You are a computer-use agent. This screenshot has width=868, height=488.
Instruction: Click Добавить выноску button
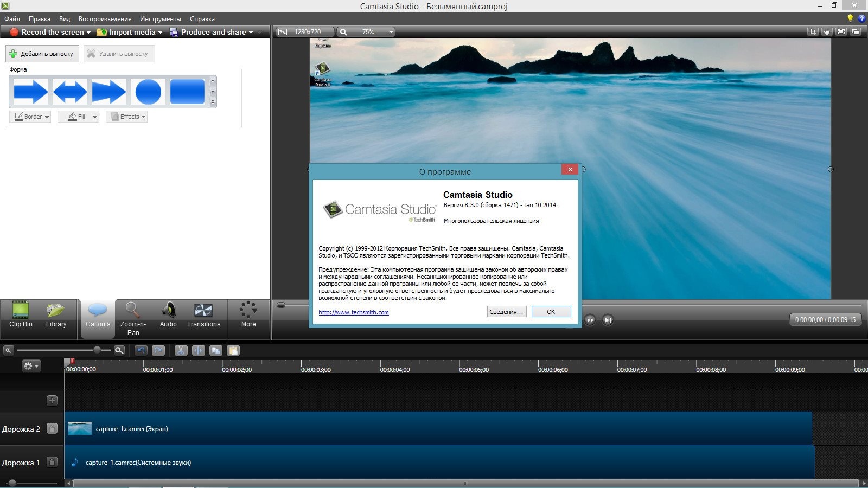point(42,54)
